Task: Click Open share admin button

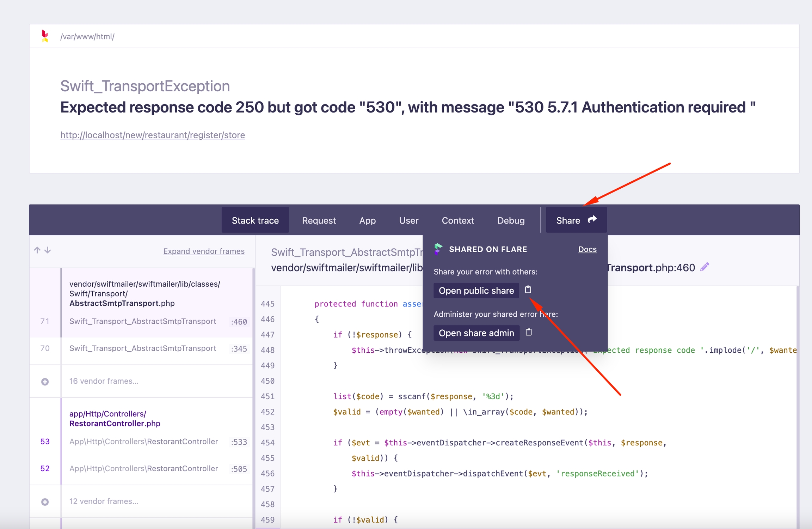Action: [476, 333]
